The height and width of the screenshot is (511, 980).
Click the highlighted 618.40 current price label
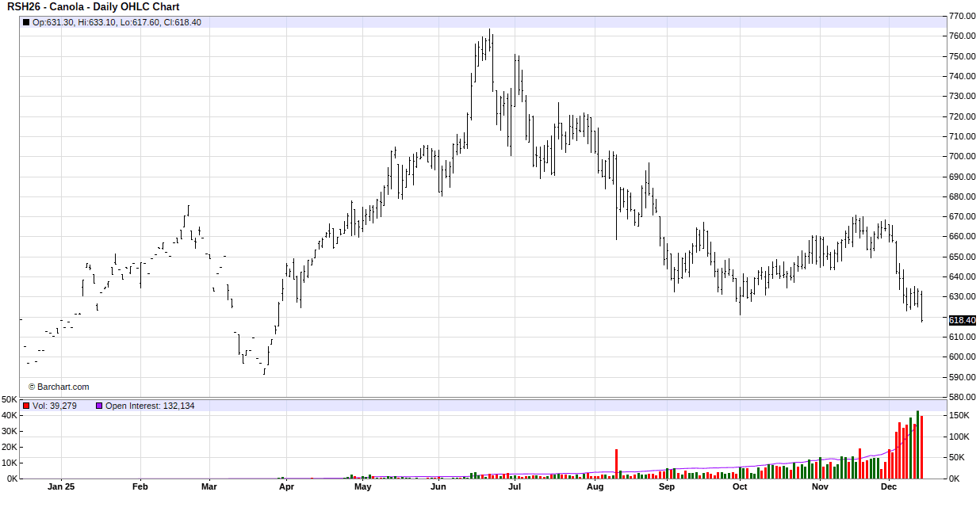pos(962,320)
